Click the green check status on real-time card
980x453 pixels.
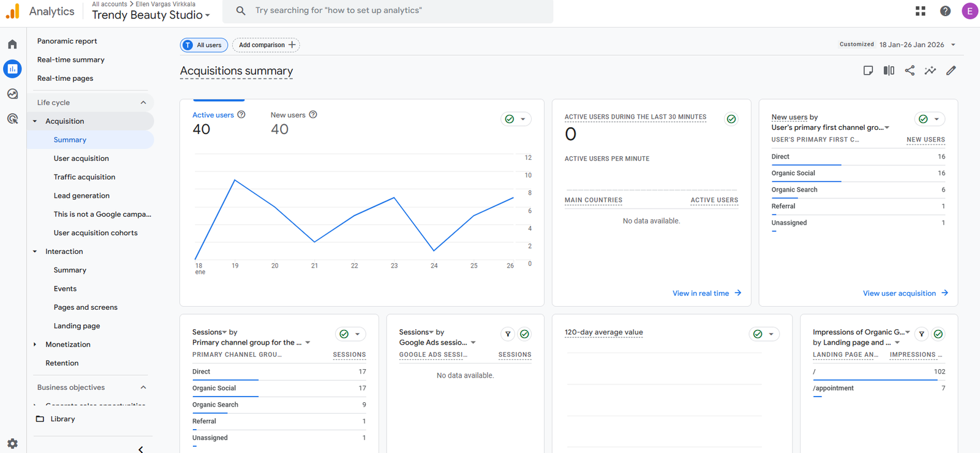tap(731, 119)
